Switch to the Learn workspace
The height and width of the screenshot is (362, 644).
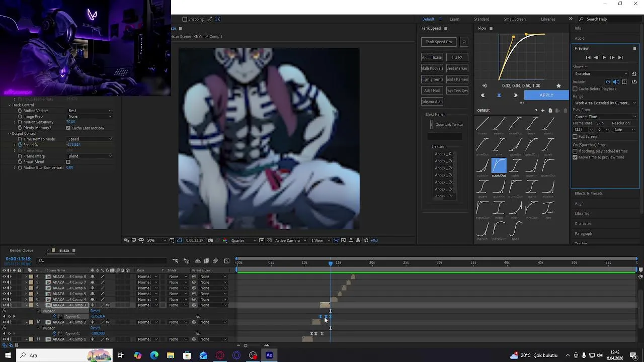454,19
